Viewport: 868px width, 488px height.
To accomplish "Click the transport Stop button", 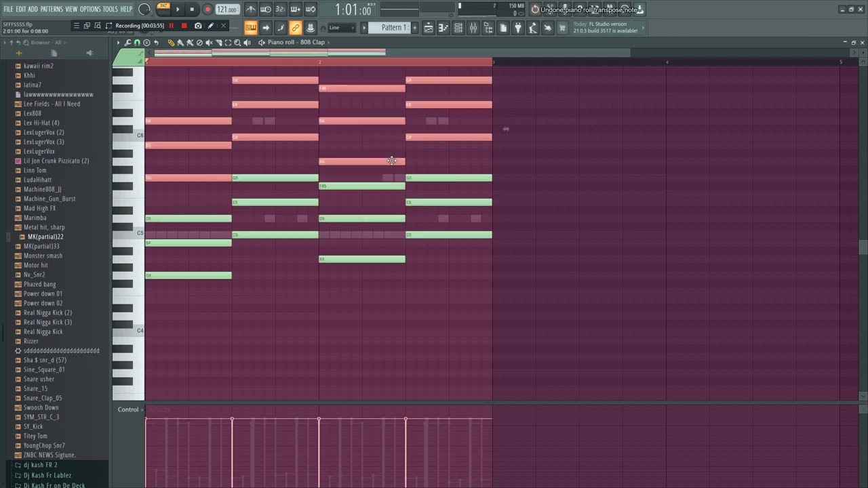I will coord(192,9).
